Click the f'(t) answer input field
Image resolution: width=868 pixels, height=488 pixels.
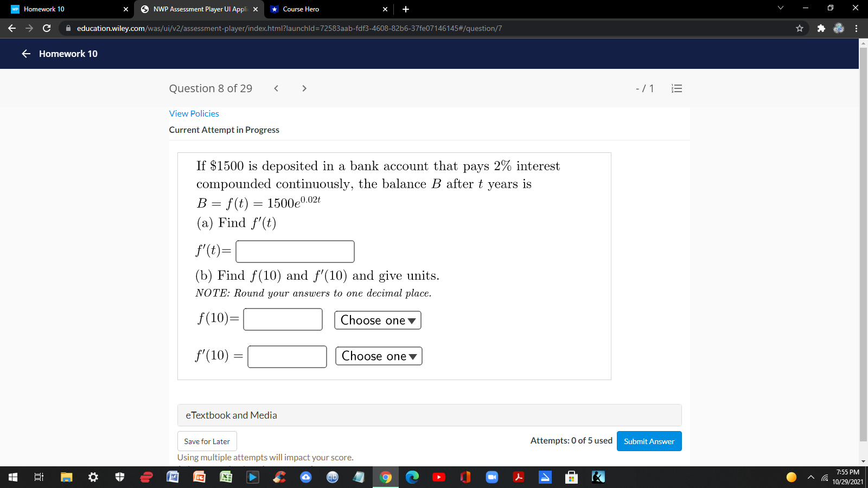click(x=295, y=251)
